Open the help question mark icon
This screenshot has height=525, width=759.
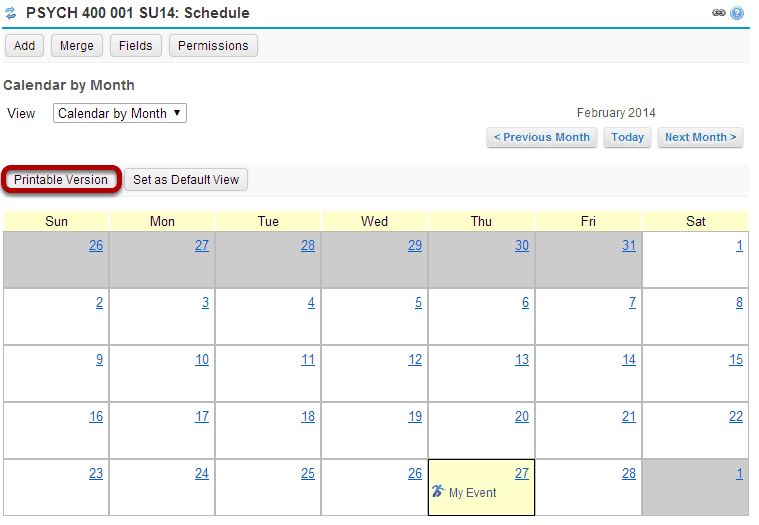(737, 13)
